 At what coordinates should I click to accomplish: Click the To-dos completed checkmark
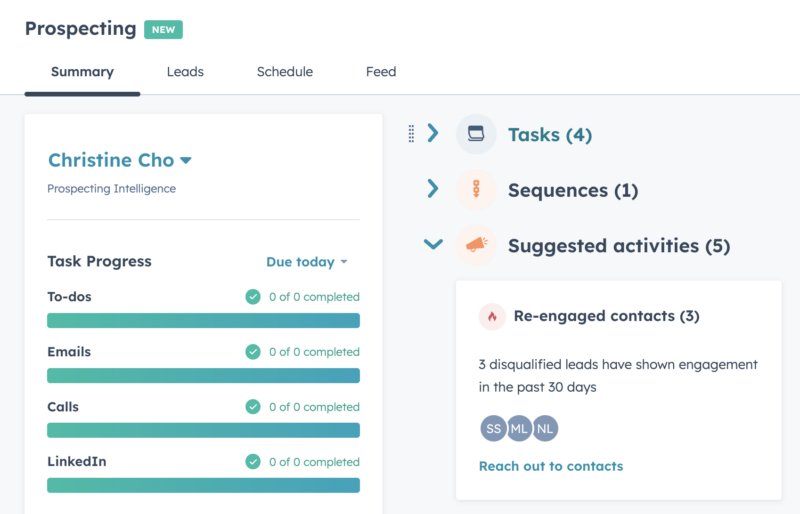[x=253, y=297]
